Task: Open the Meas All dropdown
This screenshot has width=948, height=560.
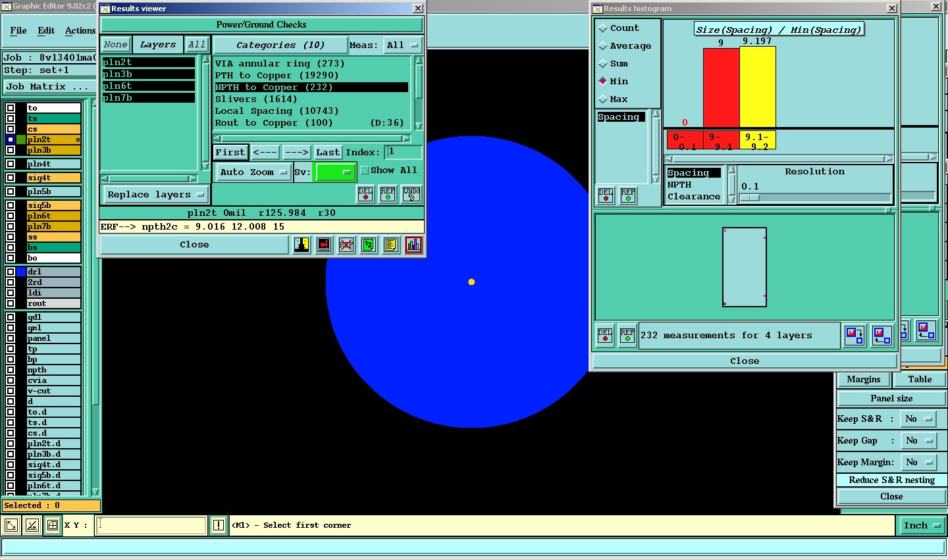Action: pos(403,45)
